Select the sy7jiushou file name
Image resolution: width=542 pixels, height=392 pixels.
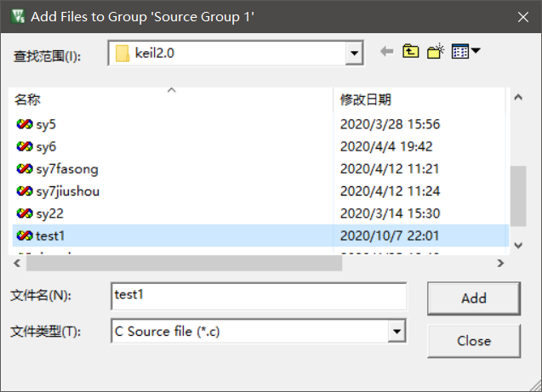[x=68, y=191]
